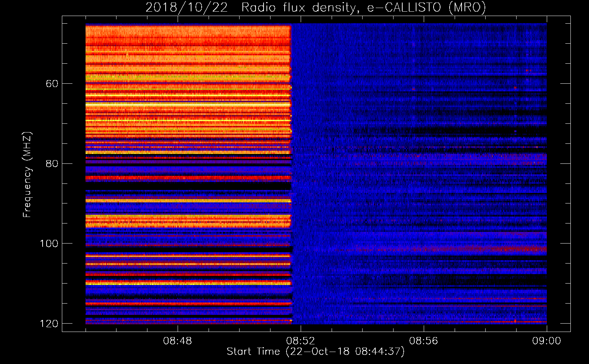Select the 'e-CALLISTO (MRO)' title text
The width and height of the screenshot is (589, 364).
pyautogui.click(x=427, y=8)
